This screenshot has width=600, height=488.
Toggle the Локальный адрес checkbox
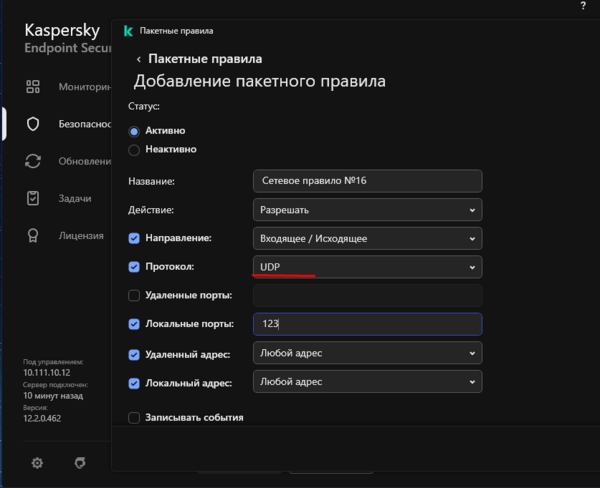pos(134,383)
